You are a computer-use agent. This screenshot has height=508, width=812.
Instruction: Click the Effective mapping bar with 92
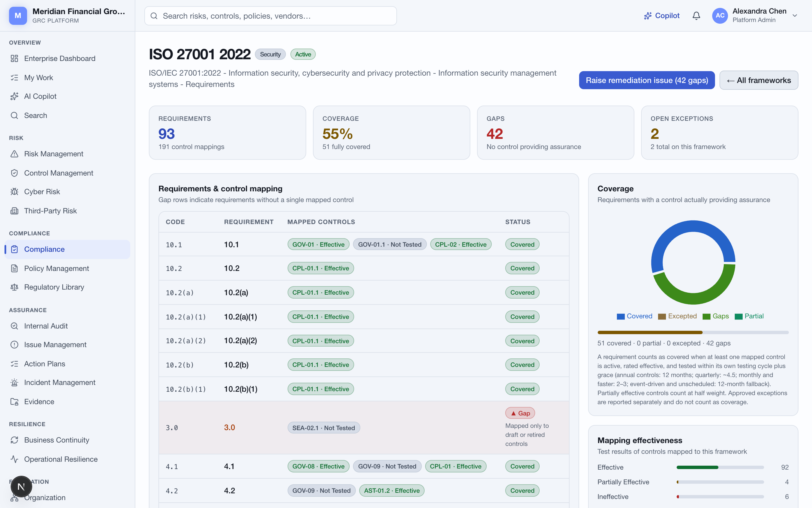[x=720, y=467]
